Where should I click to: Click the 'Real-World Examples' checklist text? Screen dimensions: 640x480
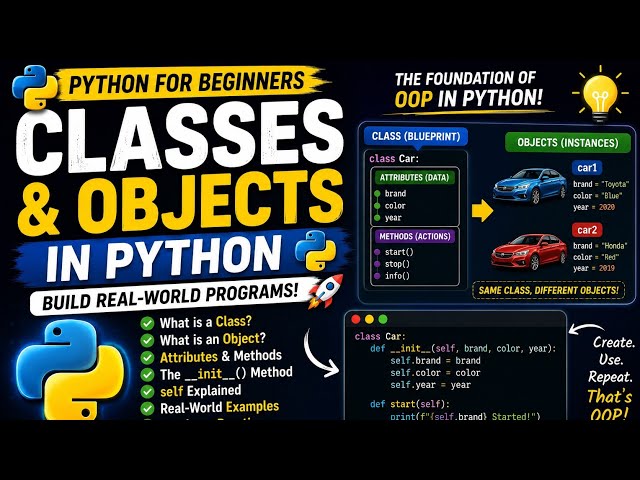[220, 407]
